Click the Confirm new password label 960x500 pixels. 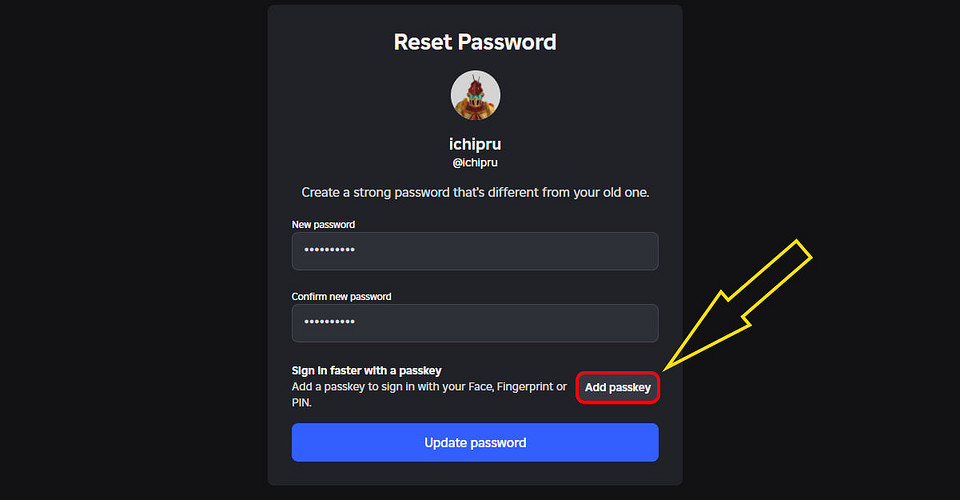coord(341,297)
